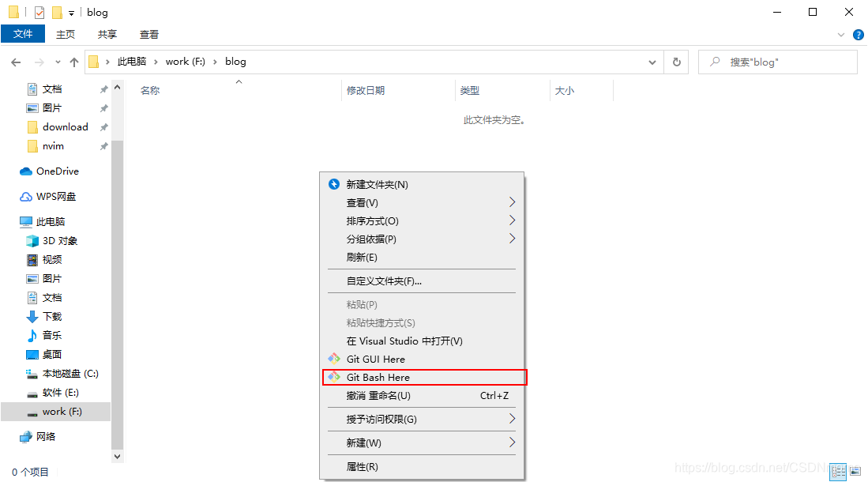
Task: Click the search "blog" input field
Action: tap(778, 62)
